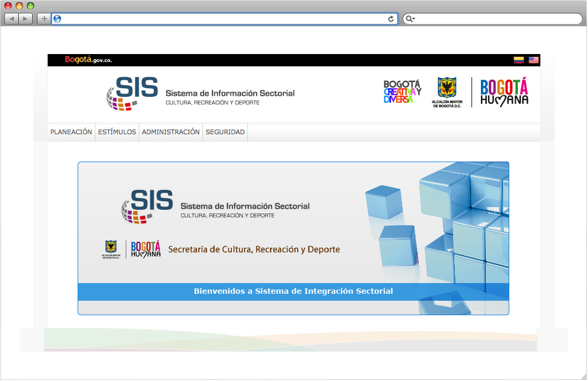Switch language with the Colombian flag

click(518, 60)
